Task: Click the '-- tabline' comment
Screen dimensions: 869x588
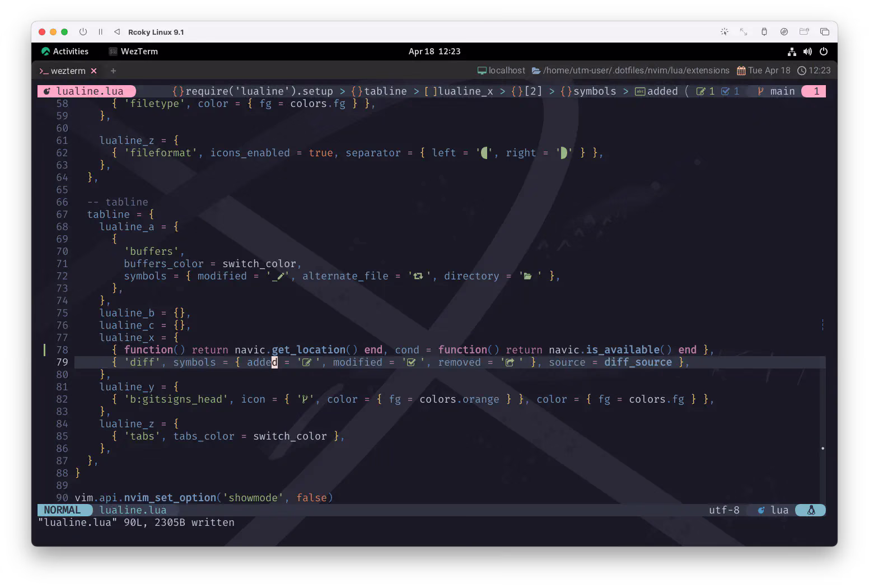Action: [x=118, y=202]
